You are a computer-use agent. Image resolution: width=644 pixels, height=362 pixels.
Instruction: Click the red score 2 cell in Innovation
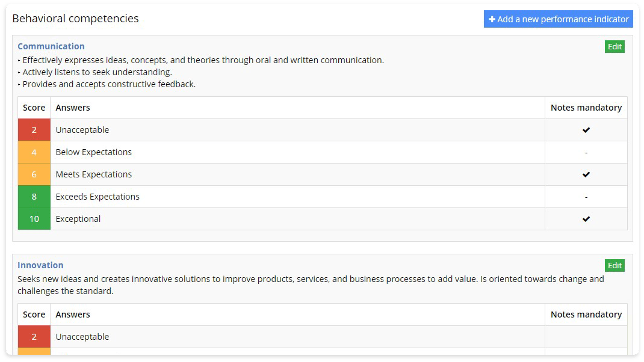(34, 337)
